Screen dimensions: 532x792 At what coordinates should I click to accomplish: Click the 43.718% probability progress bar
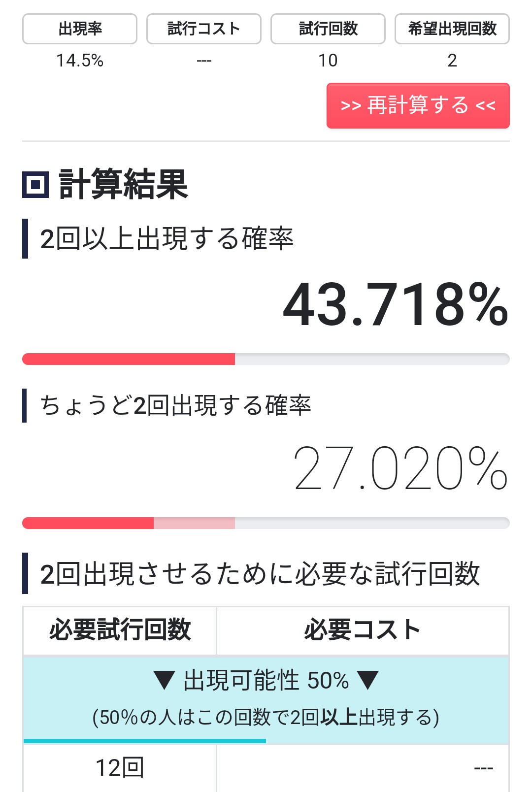click(x=266, y=359)
